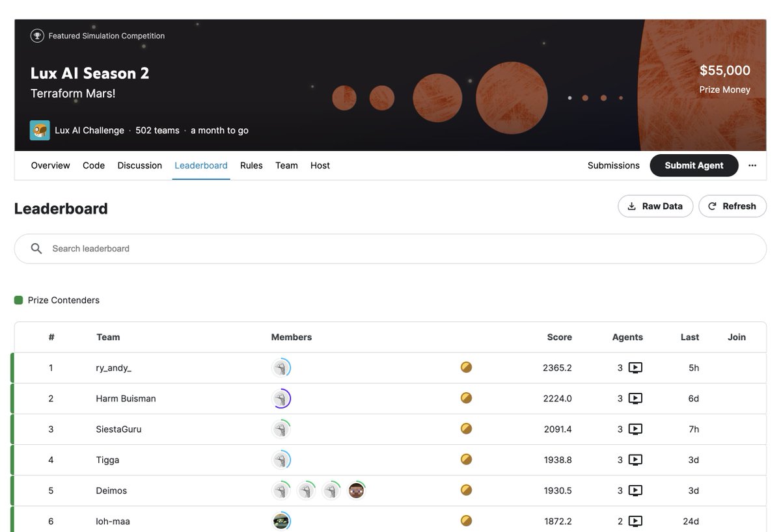781x532 pixels.
Task: Open the Discussion tab
Action: (139, 165)
